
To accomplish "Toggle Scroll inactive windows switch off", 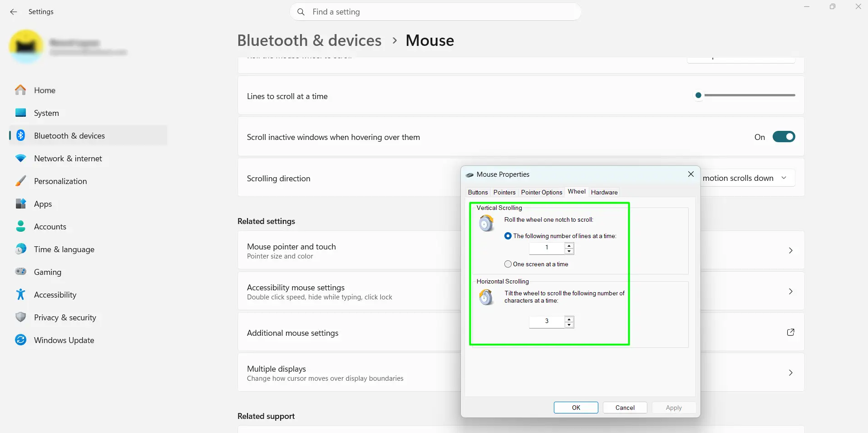I will tap(784, 137).
